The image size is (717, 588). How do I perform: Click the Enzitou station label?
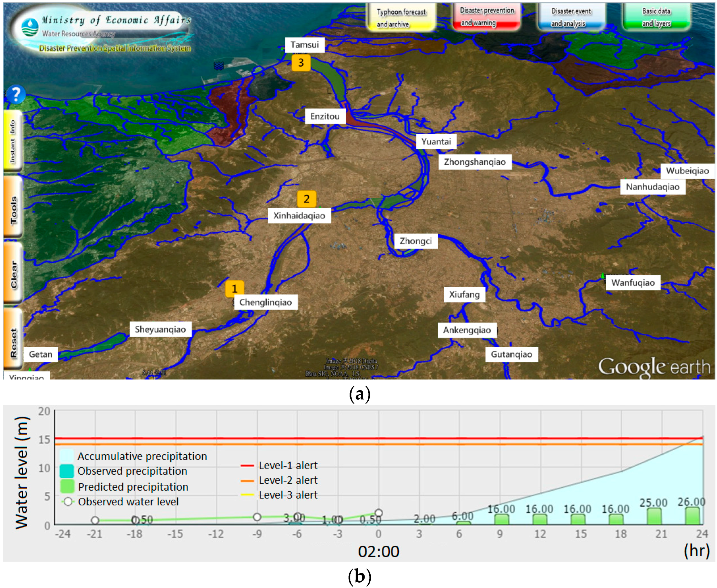(x=325, y=116)
